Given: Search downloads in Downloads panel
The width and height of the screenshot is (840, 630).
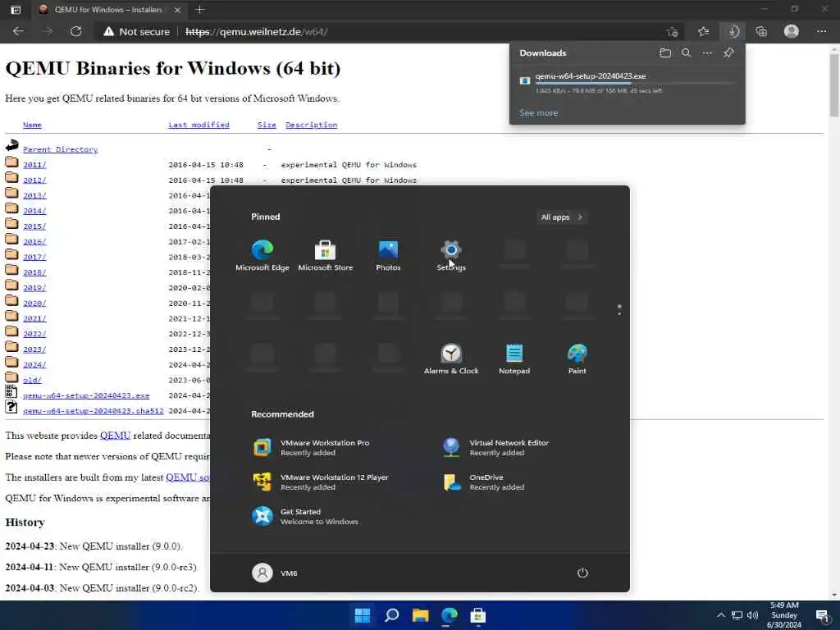Looking at the screenshot, I should [687, 52].
